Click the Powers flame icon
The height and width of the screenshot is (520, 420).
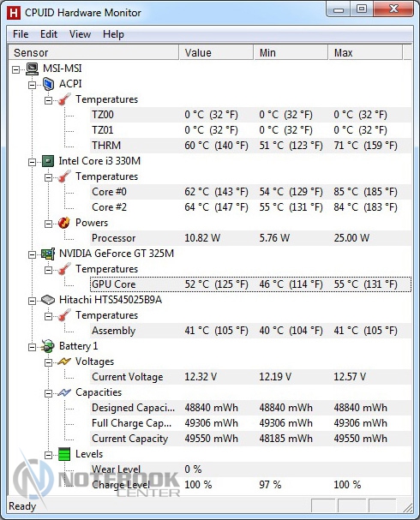[x=64, y=223]
